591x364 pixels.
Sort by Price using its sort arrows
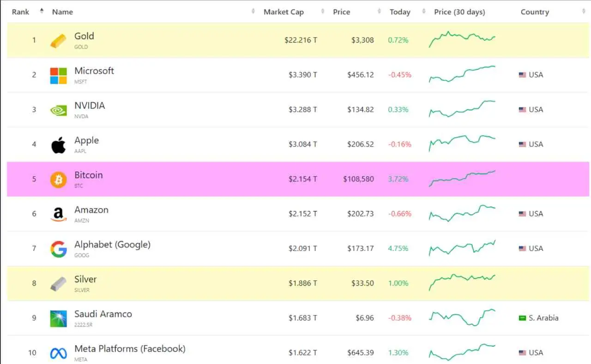tap(379, 11)
